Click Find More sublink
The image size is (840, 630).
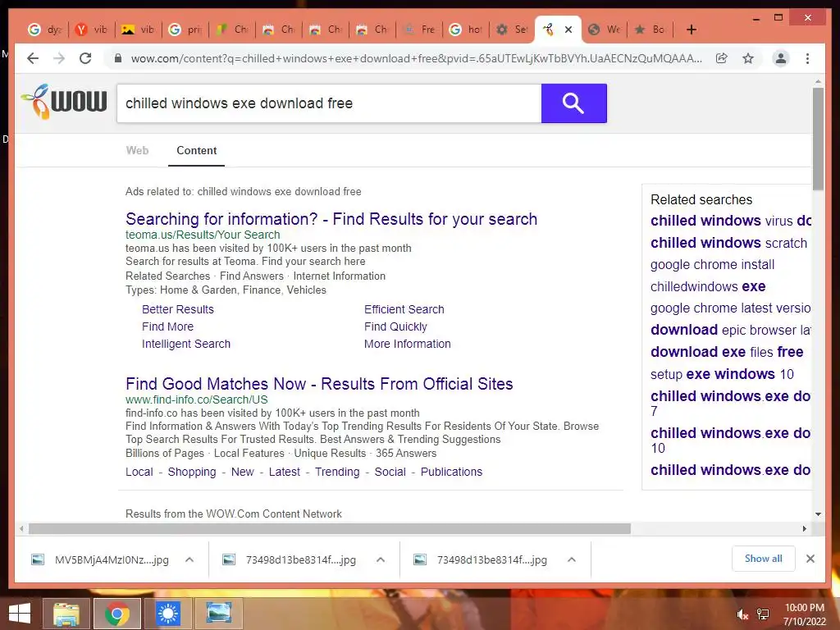point(167,326)
